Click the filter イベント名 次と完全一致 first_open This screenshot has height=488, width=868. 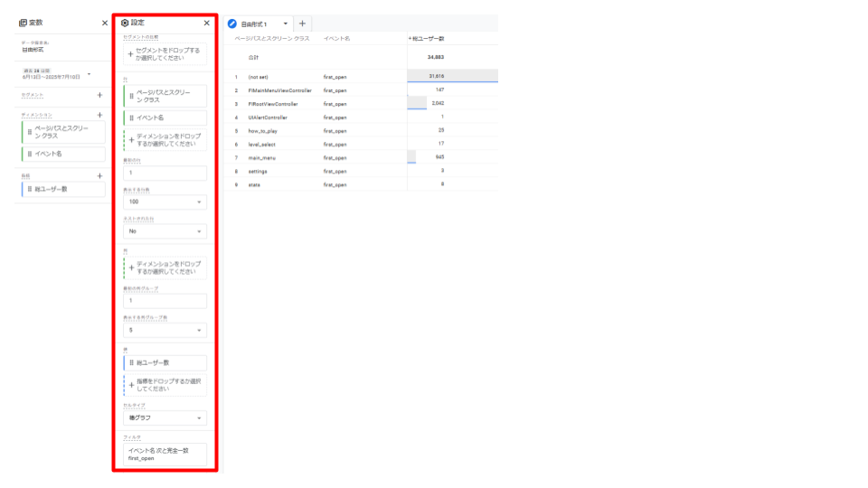point(165,455)
